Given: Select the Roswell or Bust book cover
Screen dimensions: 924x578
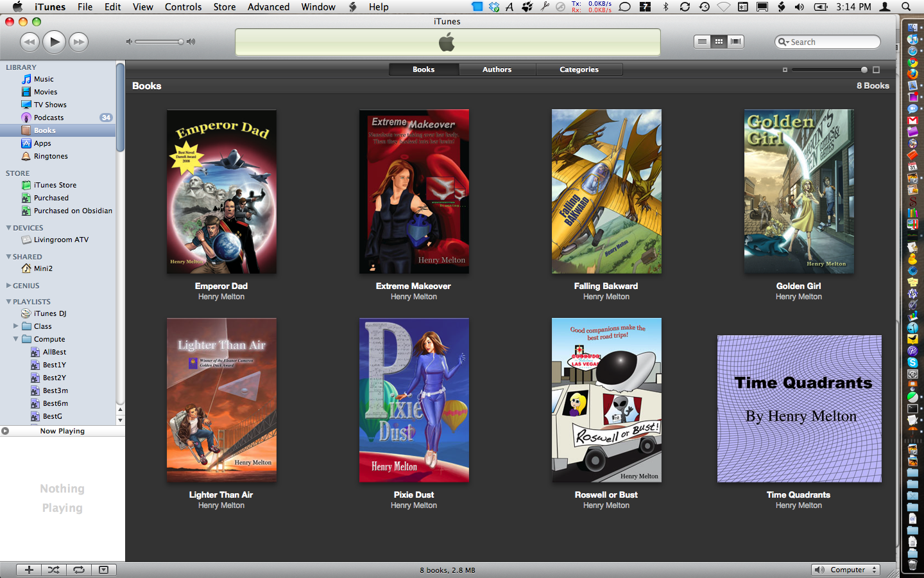Looking at the screenshot, I should (x=606, y=400).
